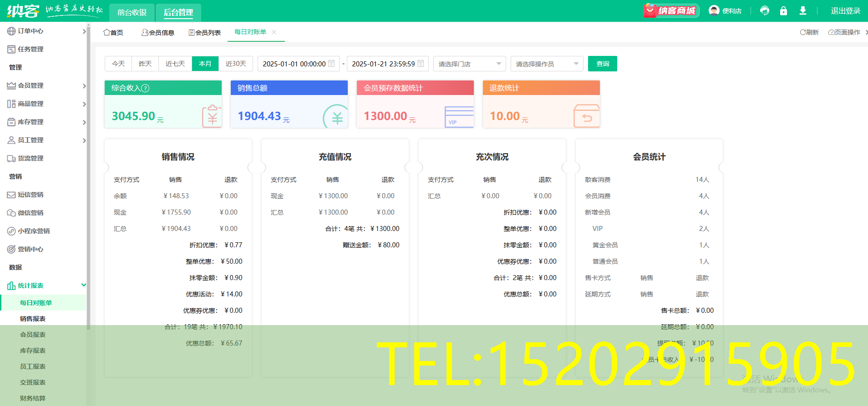Switch to 会员列表 tab

(x=205, y=32)
